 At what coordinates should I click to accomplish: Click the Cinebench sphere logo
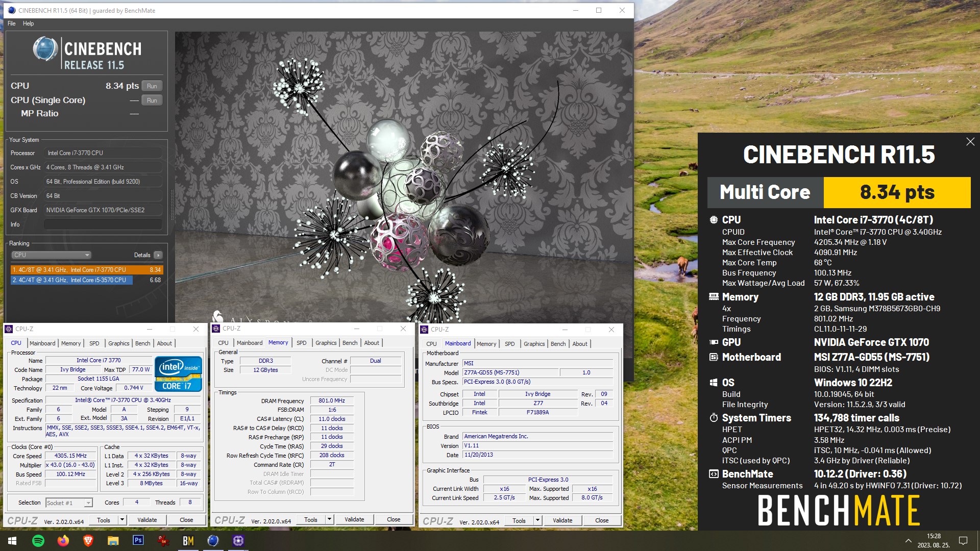[46, 49]
